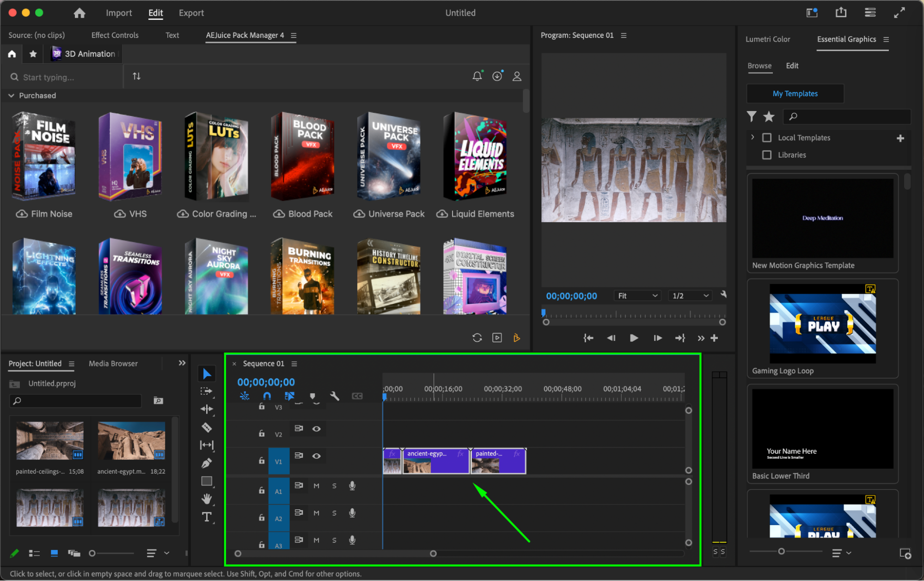Image resolution: width=924 pixels, height=581 pixels.
Task: Click the My Templates button
Action: tap(795, 93)
